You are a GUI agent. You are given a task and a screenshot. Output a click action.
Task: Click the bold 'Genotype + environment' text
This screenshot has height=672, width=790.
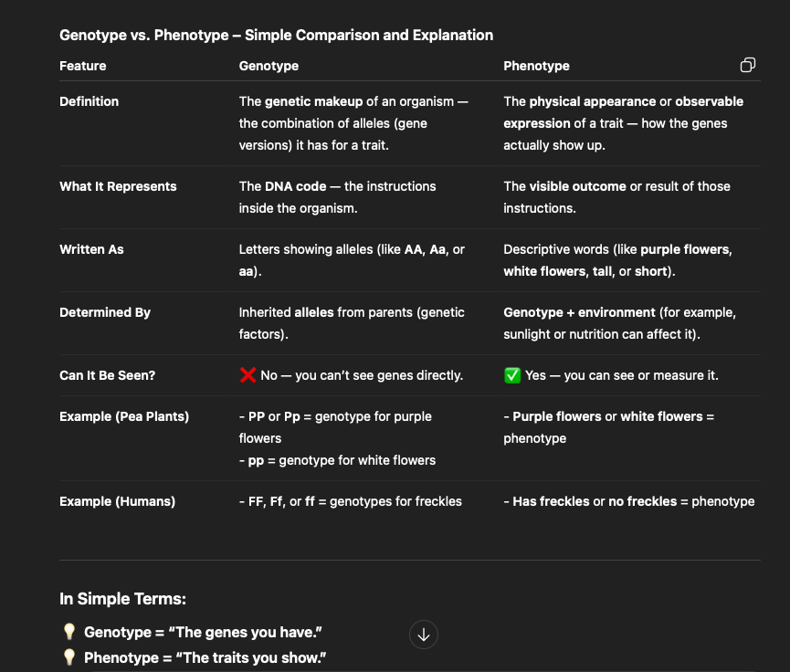click(579, 312)
